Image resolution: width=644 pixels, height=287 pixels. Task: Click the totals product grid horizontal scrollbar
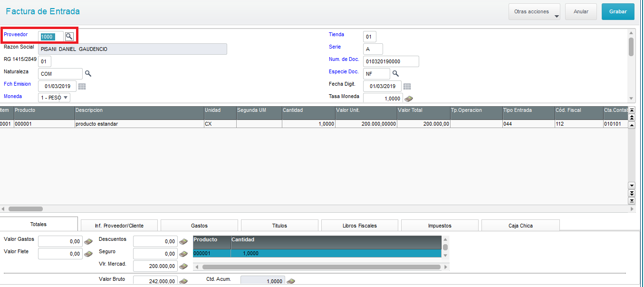(x=321, y=267)
